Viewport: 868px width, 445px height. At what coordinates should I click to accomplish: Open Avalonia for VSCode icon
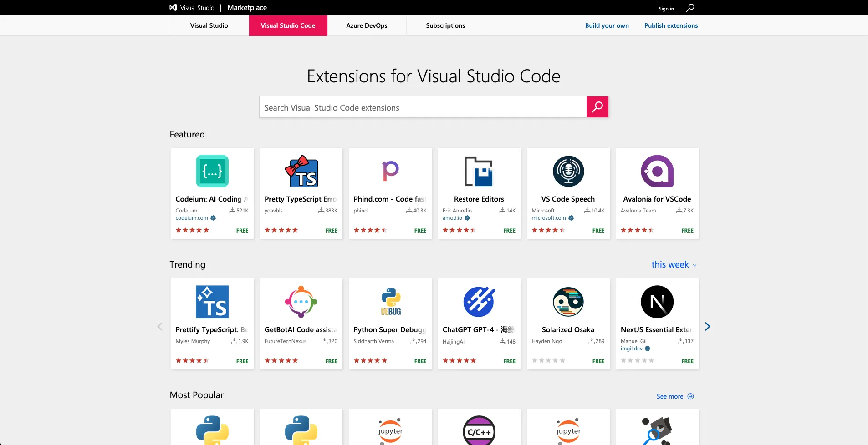657,171
